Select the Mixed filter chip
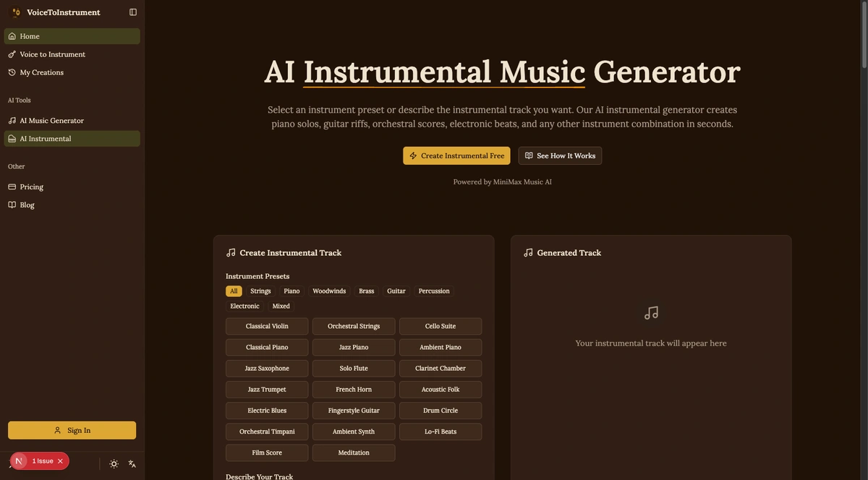The width and height of the screenshot is (868, 480). click(281, 306)
